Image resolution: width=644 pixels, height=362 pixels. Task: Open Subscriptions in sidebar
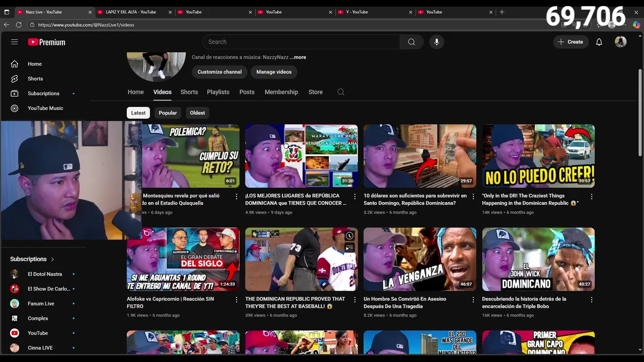43,94
